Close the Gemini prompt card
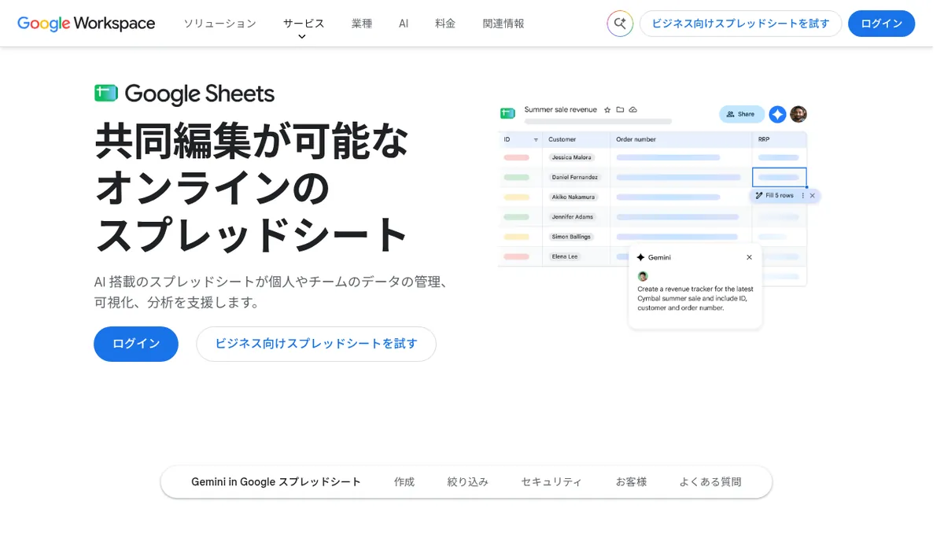This screenshot has height=560, width=944. point(749,257)
